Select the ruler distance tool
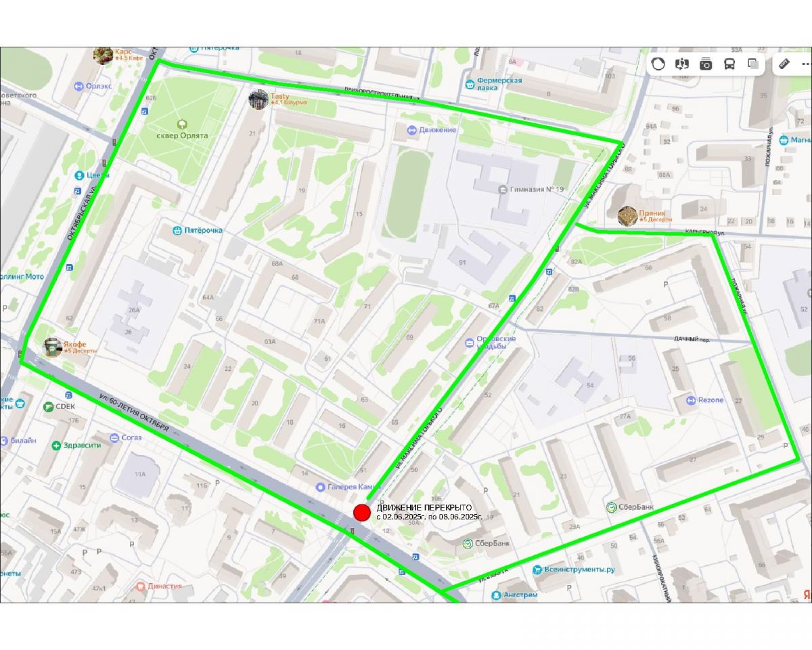This screenshot has height=650, width=812. [784, 64]
